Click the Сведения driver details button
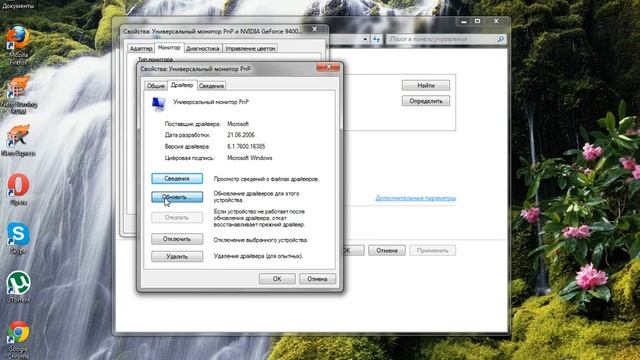640x360 pixels. click(177, 178)
